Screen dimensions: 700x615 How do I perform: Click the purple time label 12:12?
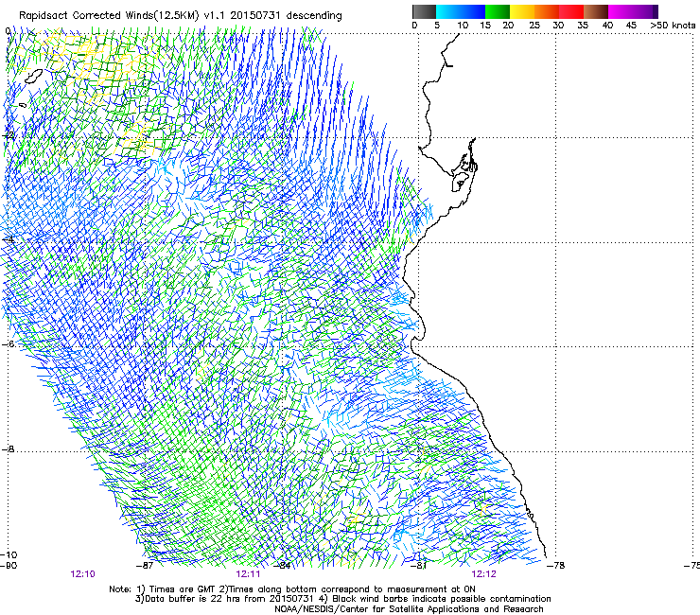tap(483, 574)
